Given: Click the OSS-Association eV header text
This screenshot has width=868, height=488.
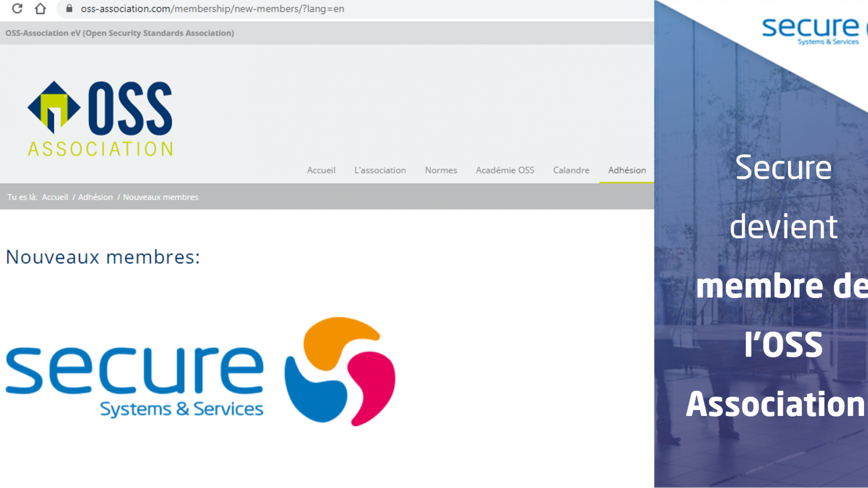Looking at the screenshot, I should pos(120,33).
